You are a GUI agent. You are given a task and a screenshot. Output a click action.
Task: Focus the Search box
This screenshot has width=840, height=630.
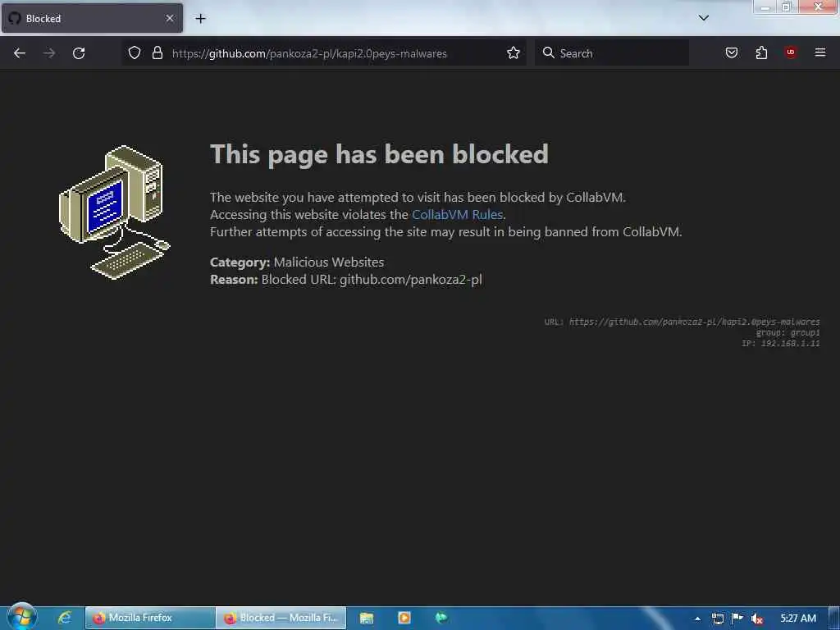pyautogui.click(x=612, y=53)
